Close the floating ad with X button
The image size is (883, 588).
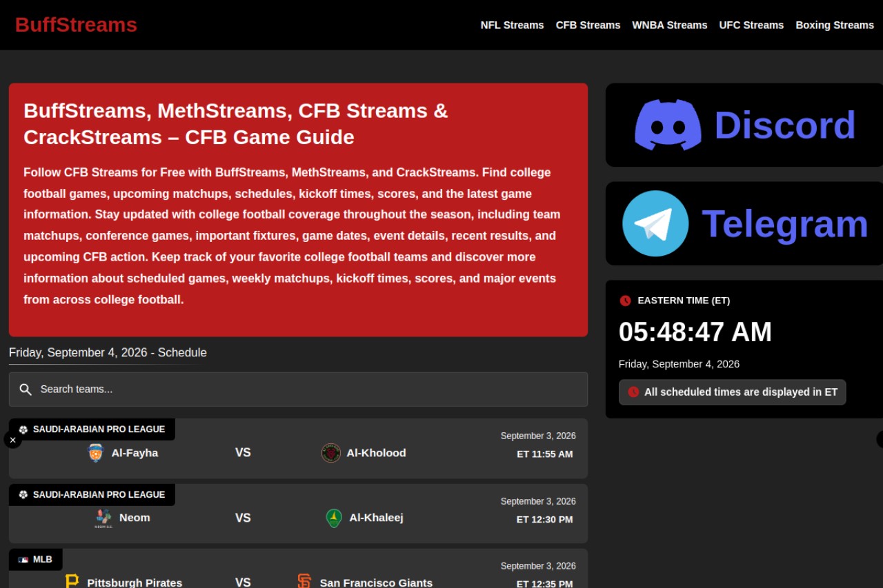coord(12,440)
